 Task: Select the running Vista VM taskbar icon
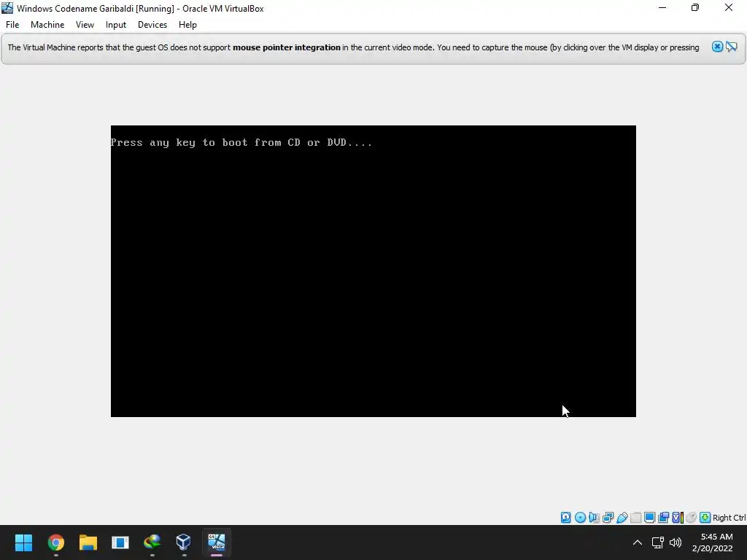click(x=216, y=542)
